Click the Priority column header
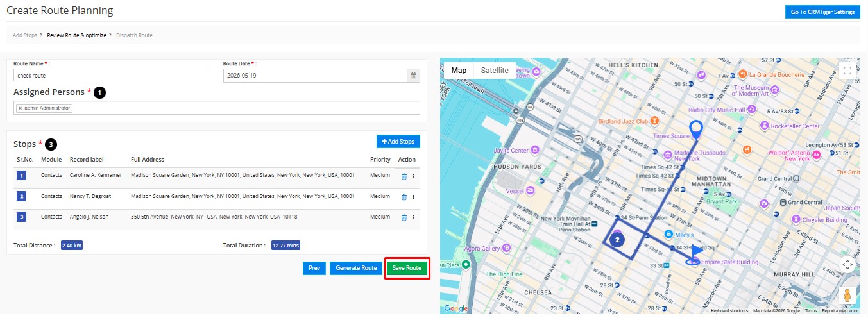Viewport: 868px width, 318px height. [x=380, y=160]
